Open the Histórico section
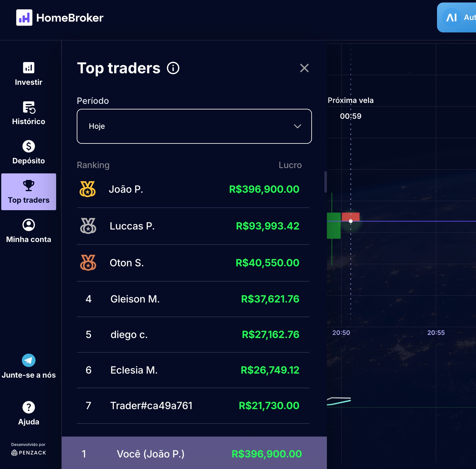This screenshot has width=476, height=469. coord(29,113)
